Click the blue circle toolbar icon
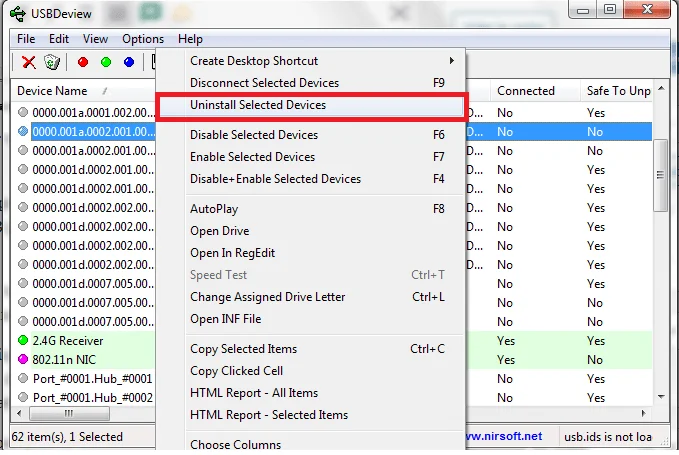The height and width of the screenshot is (455, 679). (x=129, y=62)
